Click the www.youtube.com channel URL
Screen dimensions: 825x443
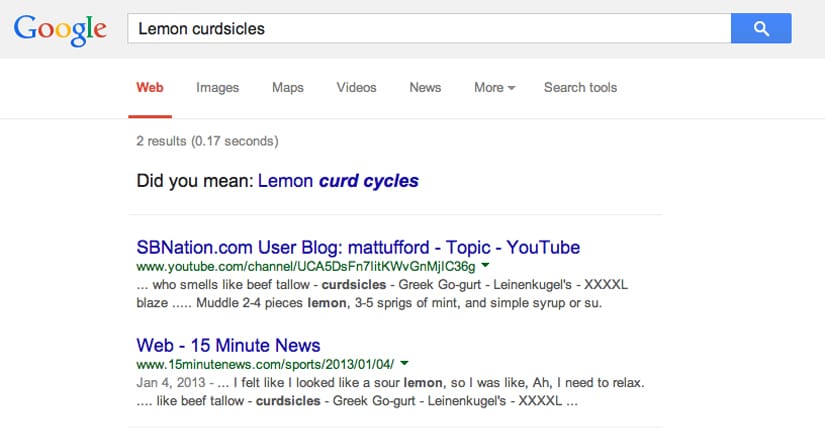[305, 267]
